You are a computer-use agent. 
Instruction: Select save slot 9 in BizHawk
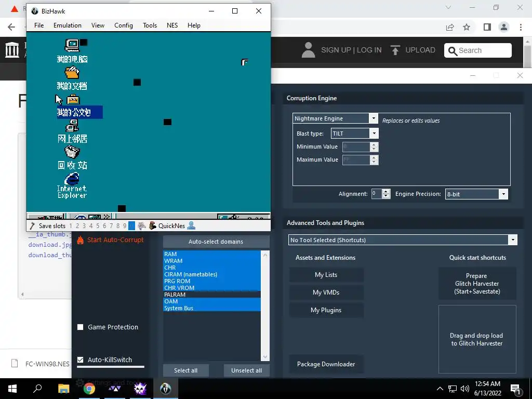tap(125, 226)
